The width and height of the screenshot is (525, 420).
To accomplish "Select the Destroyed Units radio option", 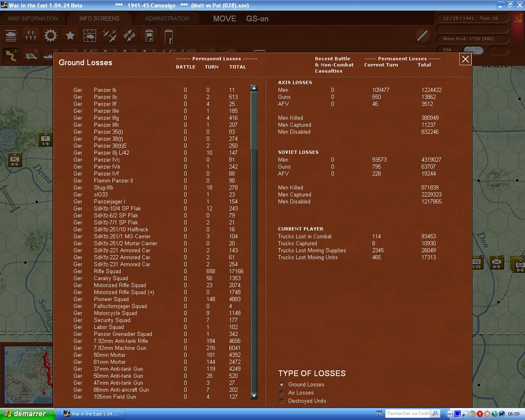I will (x=282, y=401).
